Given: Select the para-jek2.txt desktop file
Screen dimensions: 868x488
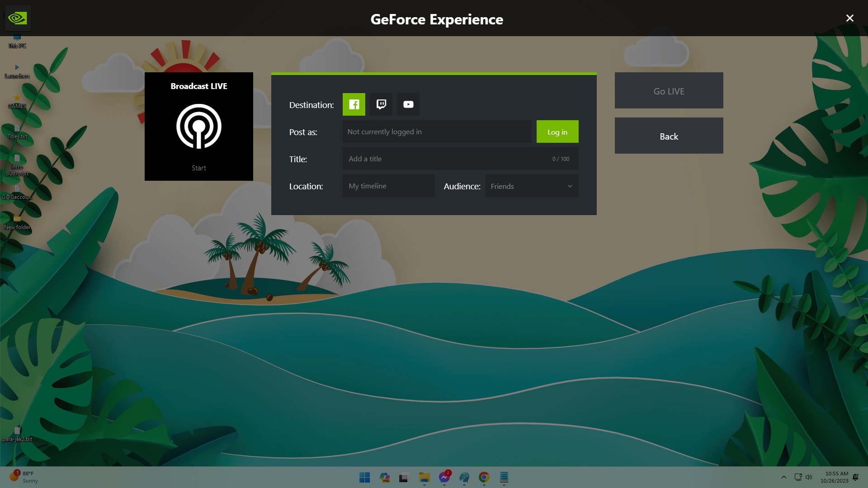Looking at the screenshot, I should (17, 435).
